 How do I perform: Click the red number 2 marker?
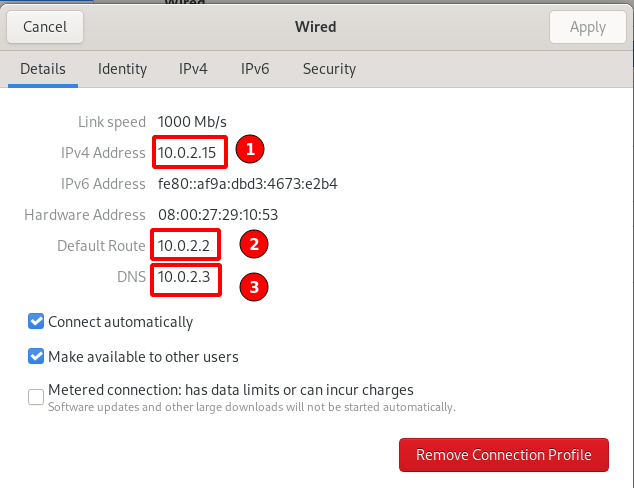pyautogui.click(x=254, y=243)
